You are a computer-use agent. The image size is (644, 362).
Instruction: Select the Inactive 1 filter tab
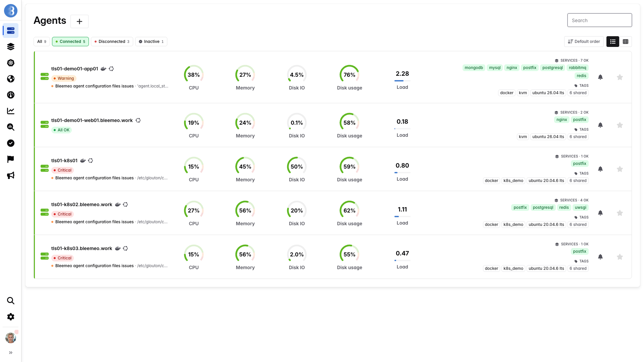coord(151,42)
